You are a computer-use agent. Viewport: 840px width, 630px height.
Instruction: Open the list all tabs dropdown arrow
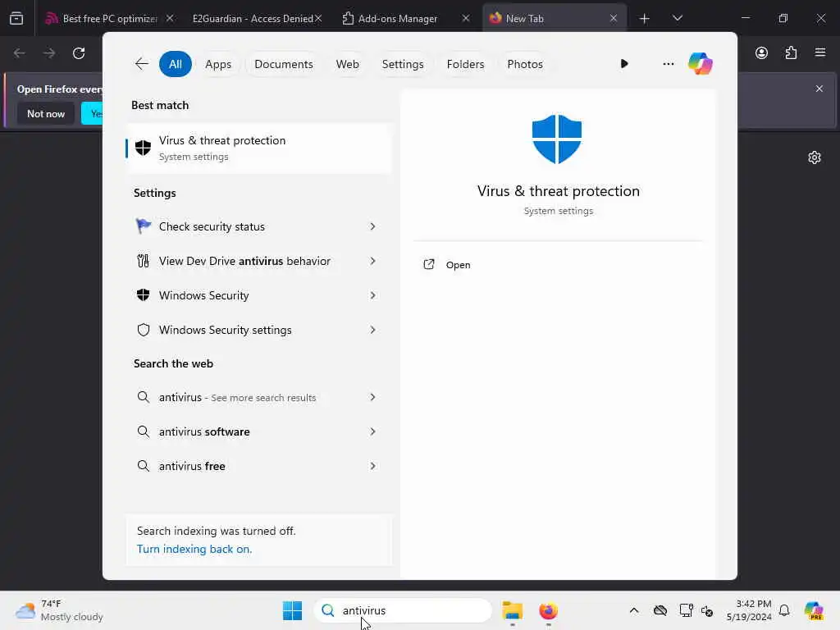(677, 18)
